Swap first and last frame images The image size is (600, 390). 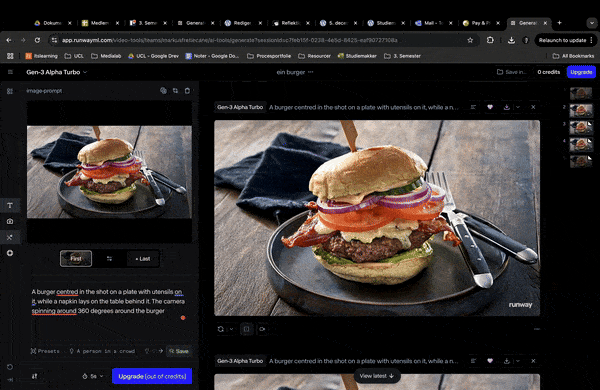(109, 259)
